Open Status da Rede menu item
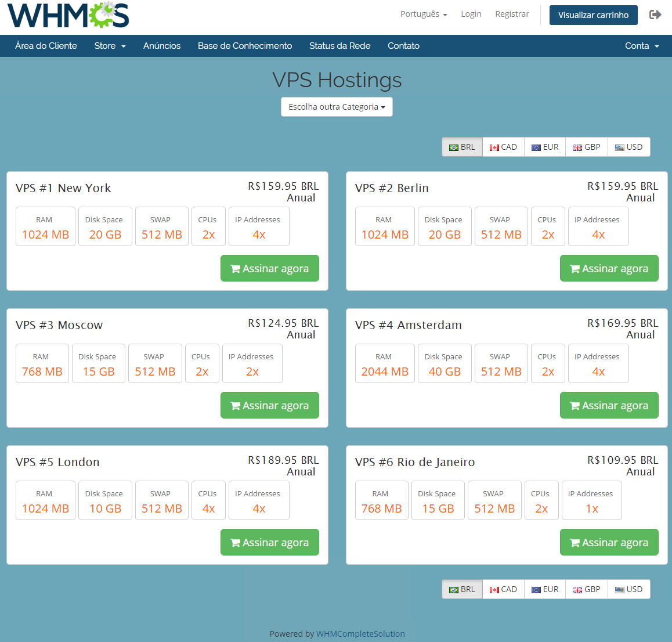Screen dimensions: 672x642 (x=340, y=46)
